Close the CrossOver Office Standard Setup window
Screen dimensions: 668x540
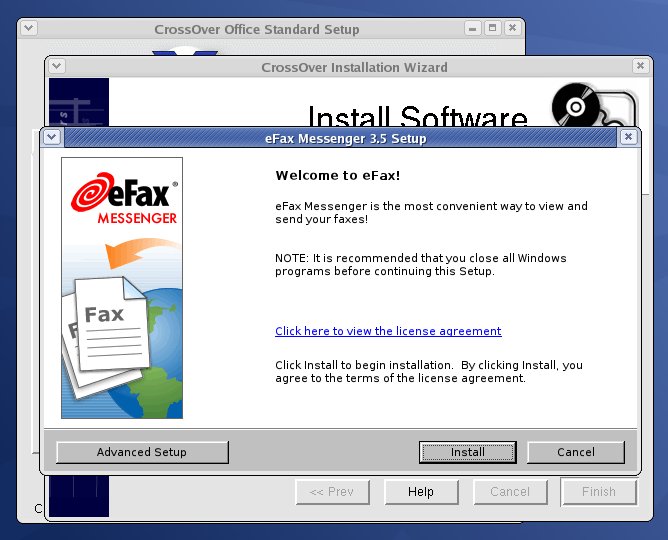point(512,29)
